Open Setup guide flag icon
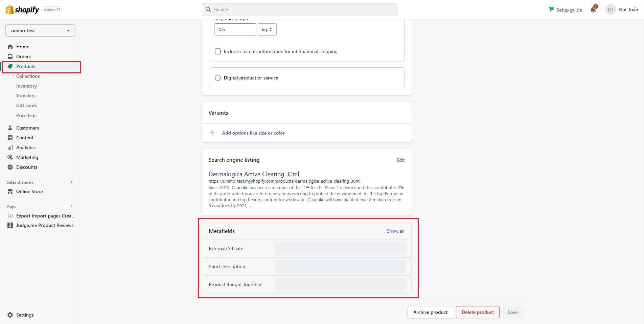This screenshot has width=644, height=324. (551, 9)
